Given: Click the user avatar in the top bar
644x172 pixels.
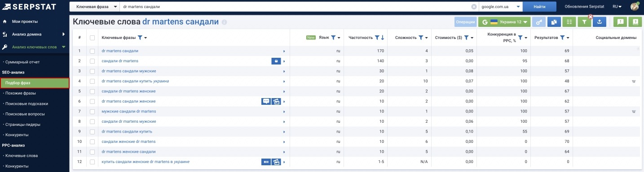Looking at the screenshot, I should click(x=635, y=7).
